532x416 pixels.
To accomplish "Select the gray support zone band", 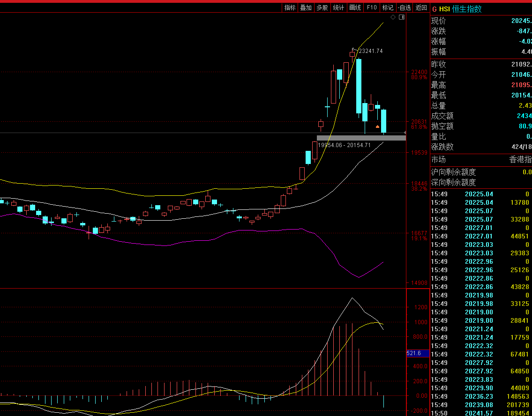I will point(361,138).
